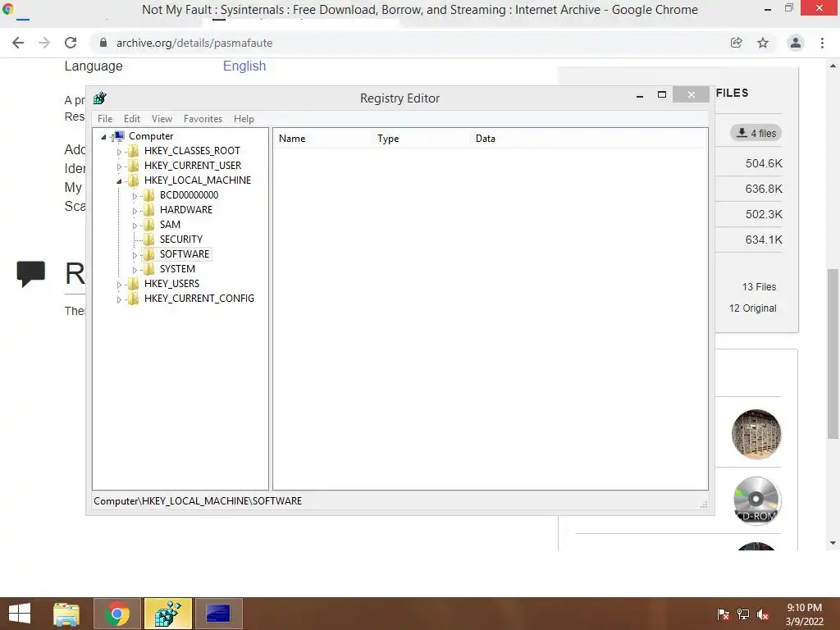Image resolution: width=840 pixels, height=630 pixels.
Task: Expand the SYSTEM key
Action: [x=135, y=269]
